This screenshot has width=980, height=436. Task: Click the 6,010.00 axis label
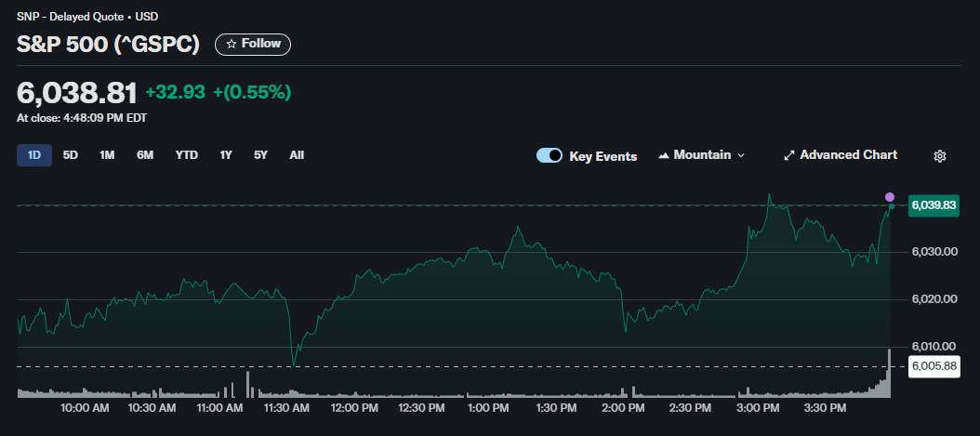pos(935,347)
